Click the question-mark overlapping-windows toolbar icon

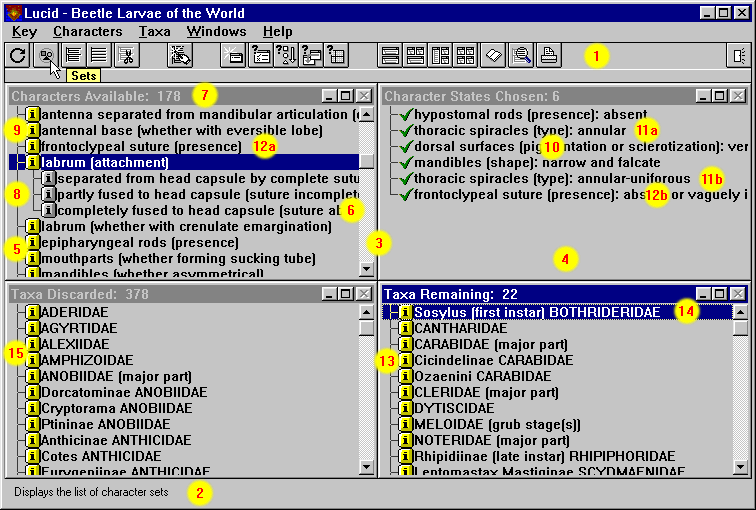tap(311, 55)
